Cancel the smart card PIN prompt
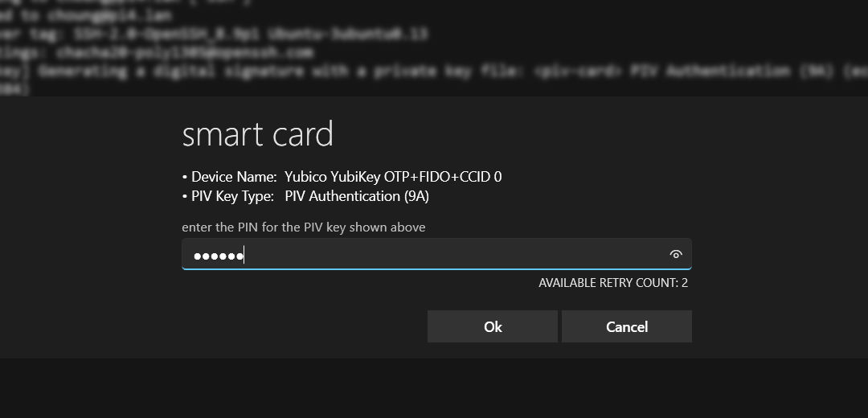Screen dimensions: 868x418 (626, 326)
